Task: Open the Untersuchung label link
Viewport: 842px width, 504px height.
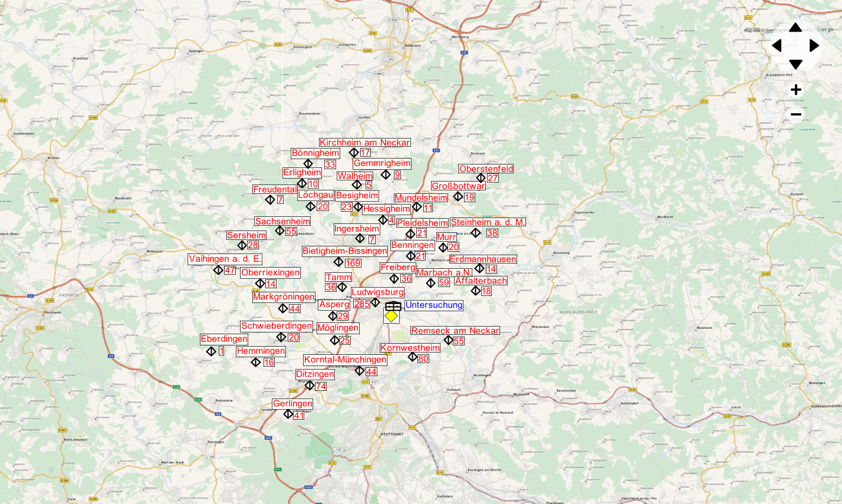Action: [434, 305]
